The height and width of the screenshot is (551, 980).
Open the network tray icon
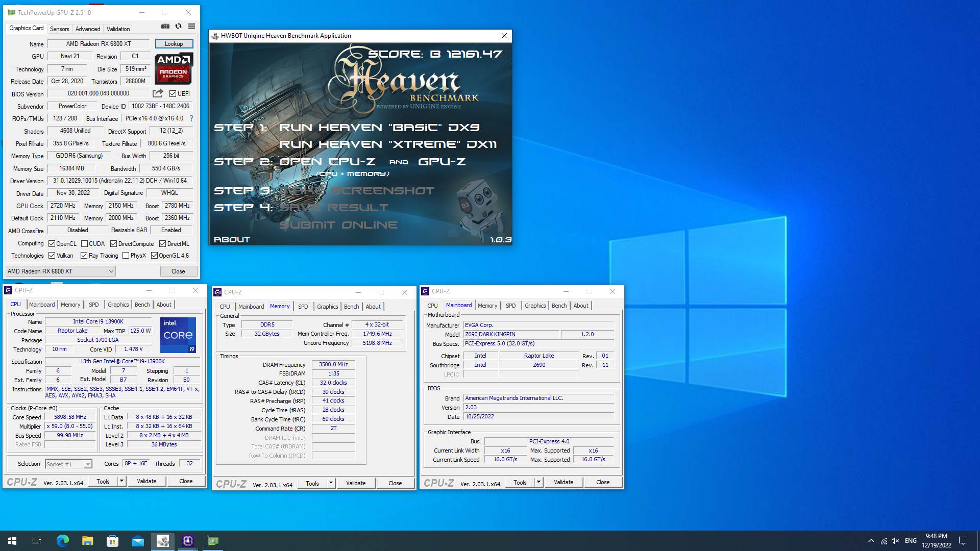pyautogui.click(x=884, y=541)
